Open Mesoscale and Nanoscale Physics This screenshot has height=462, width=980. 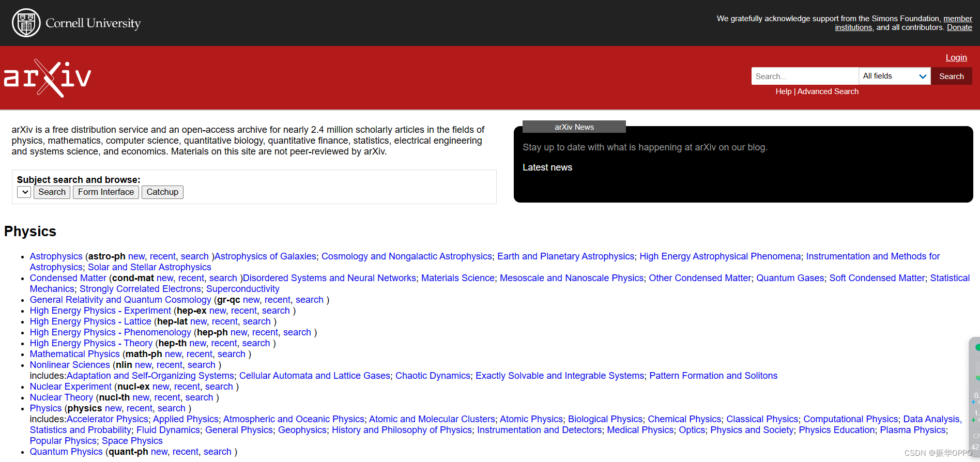(x=572, y=278)
